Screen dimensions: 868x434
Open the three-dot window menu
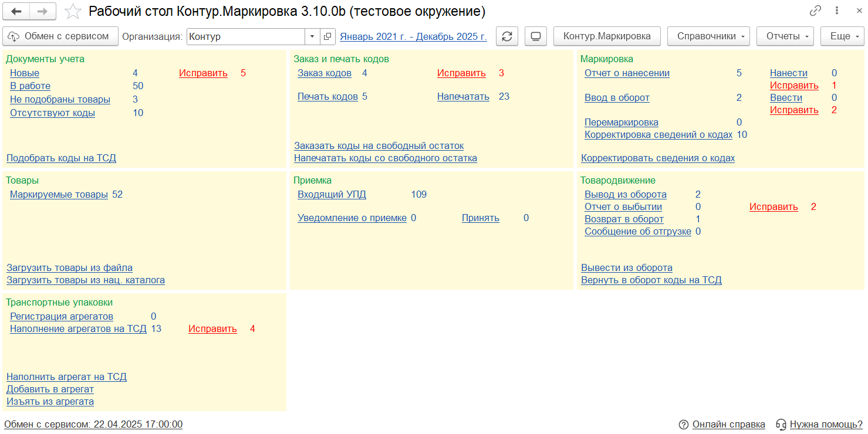[836, 11]
